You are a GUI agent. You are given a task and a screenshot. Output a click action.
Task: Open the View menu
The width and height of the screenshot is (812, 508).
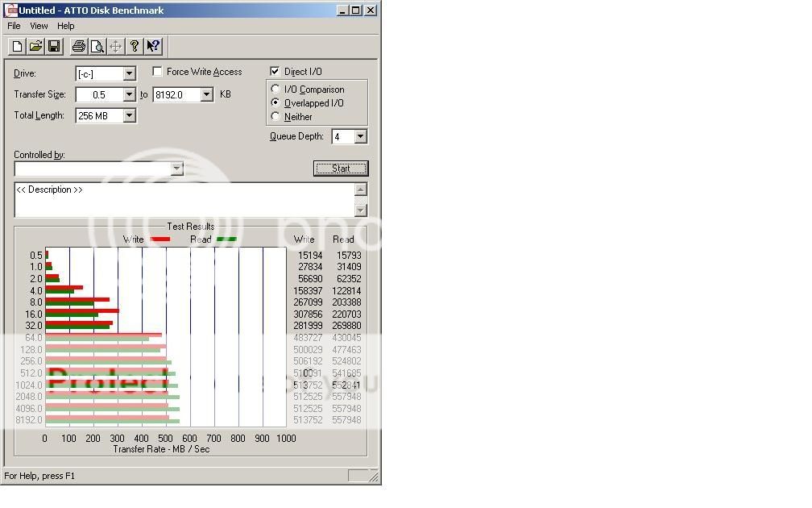click(39, 26)
